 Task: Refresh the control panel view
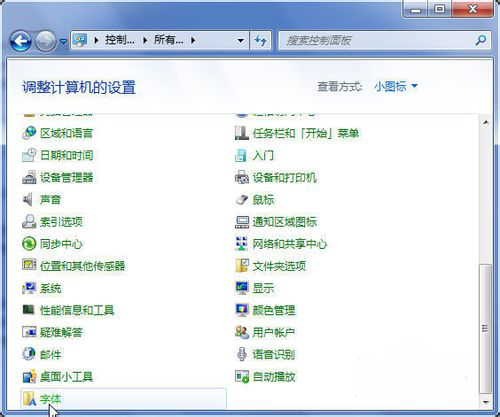coord(261,41)
